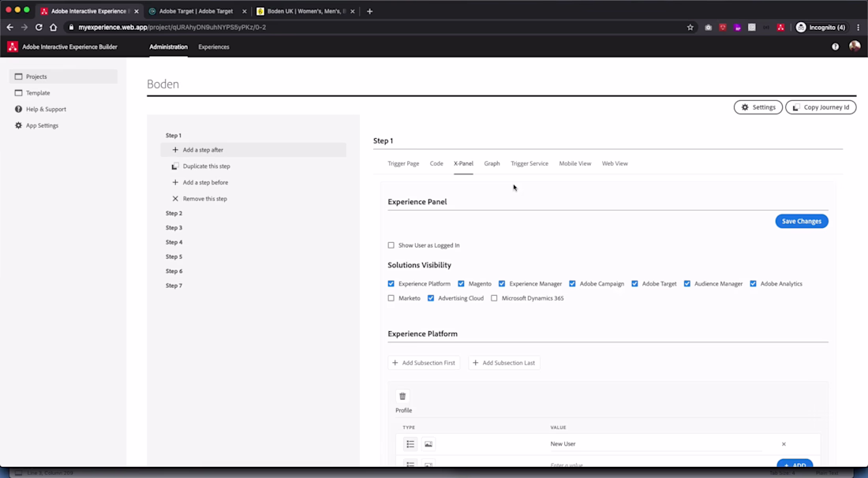This screenshot has height=478, width=868.
Task: Click the App Settings gear icon
Action: point(18,125)
